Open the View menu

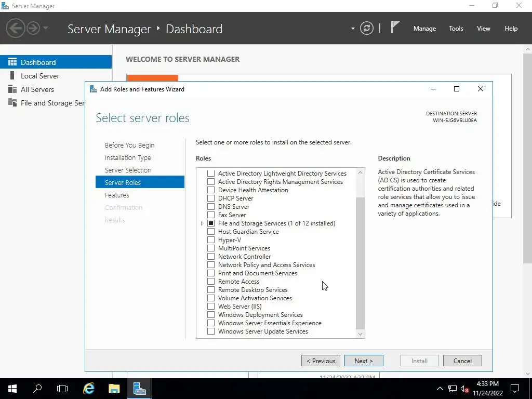pos(484,29)
